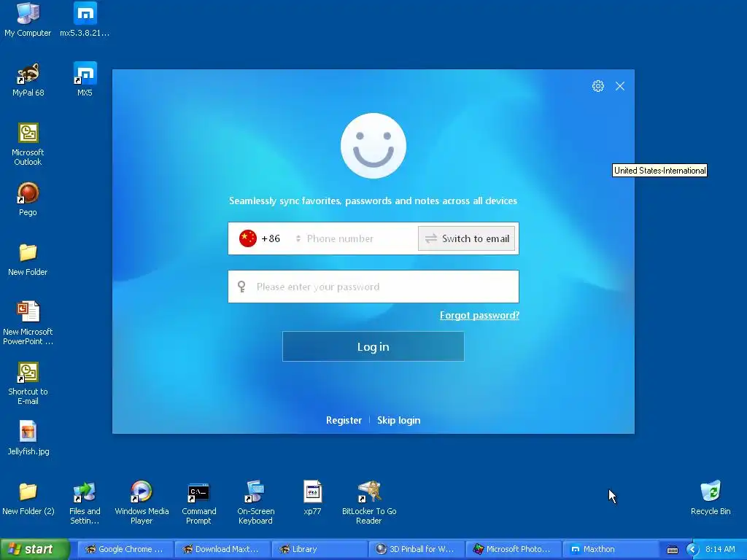Select the Pego desktop shortcut
This screenshot has height=560, width=747.
pos(28,200)
